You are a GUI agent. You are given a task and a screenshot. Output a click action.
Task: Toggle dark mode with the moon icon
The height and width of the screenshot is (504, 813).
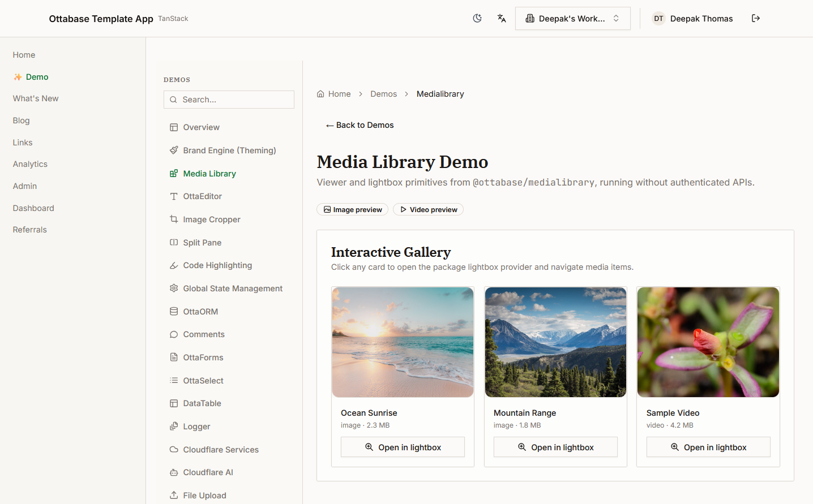tap(477, 18)
